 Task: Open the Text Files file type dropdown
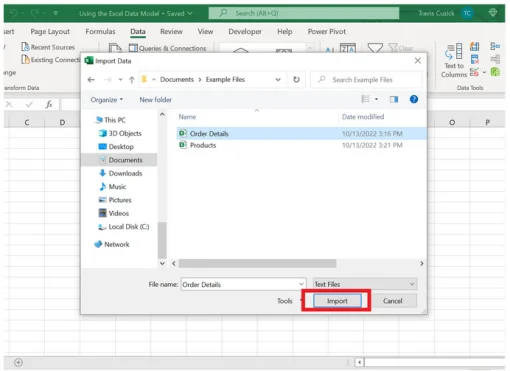click(365, 284)
